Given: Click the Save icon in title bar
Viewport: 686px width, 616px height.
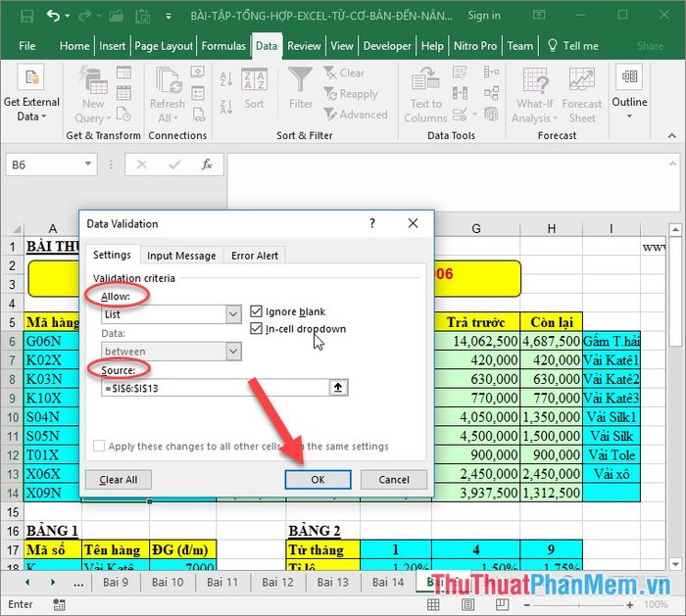Looking at the screenshot, I should [25, 16].
